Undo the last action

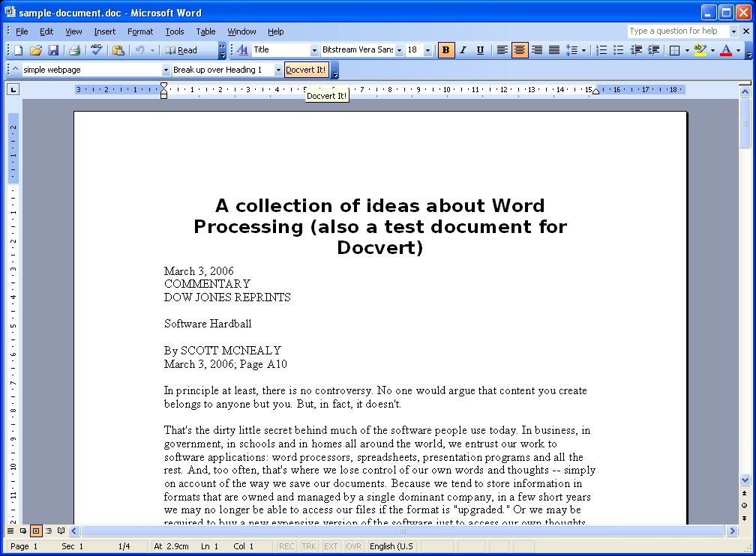coord(139,50)
